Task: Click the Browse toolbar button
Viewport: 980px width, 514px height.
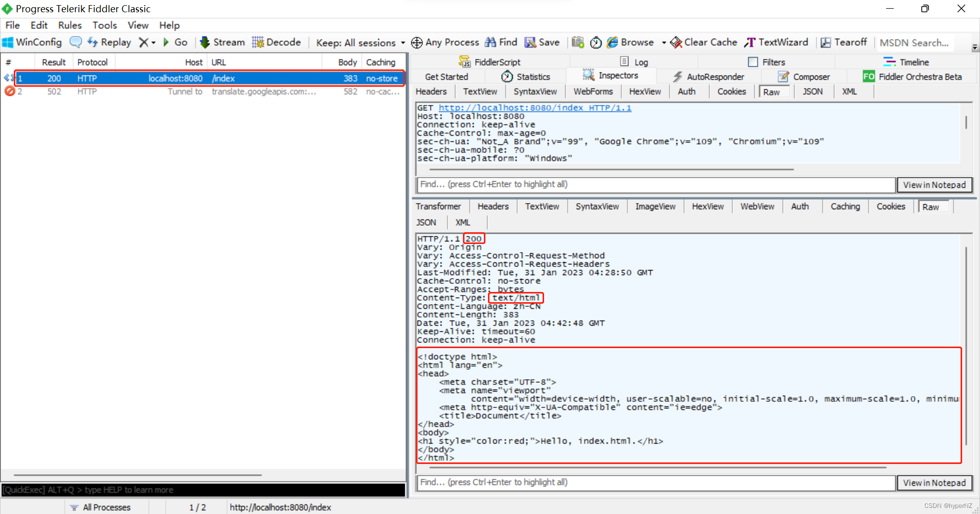Action: click(x=630, y=42)
